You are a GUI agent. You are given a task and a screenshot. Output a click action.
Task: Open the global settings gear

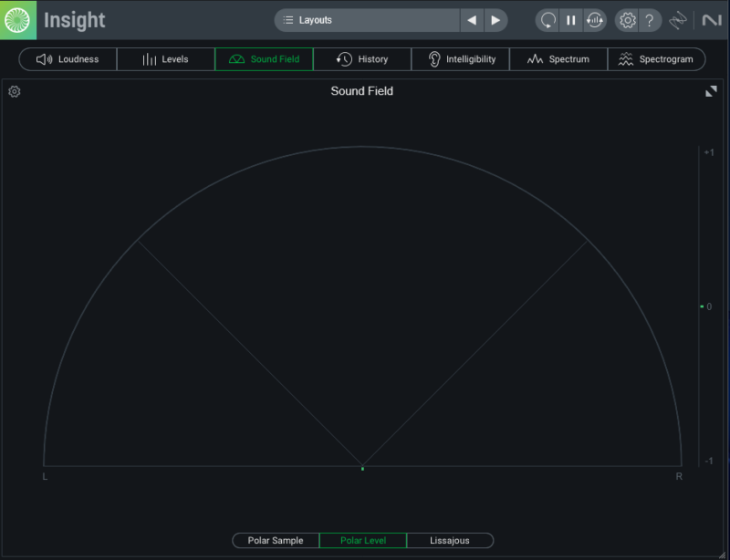[627, 20]
